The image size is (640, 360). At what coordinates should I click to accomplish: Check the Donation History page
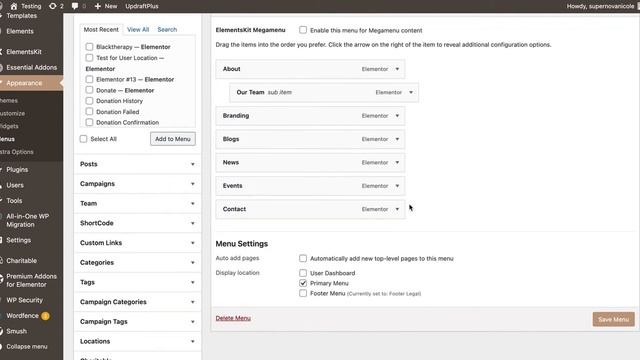[89, 100]
